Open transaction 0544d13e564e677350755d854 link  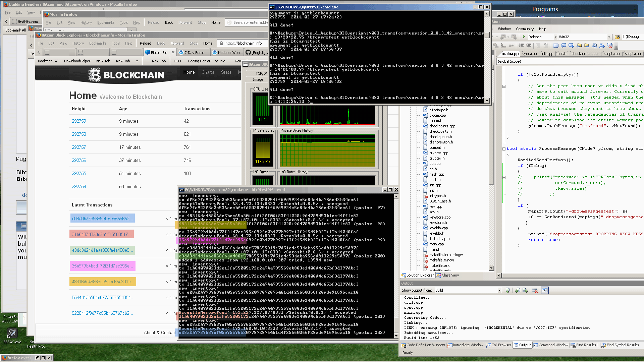pos(103,297)
